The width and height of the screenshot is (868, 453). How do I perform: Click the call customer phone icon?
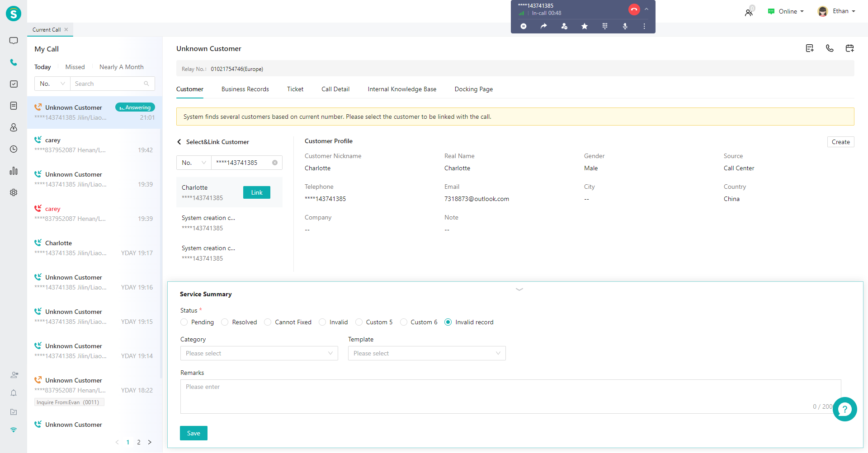tap(830, 48)
